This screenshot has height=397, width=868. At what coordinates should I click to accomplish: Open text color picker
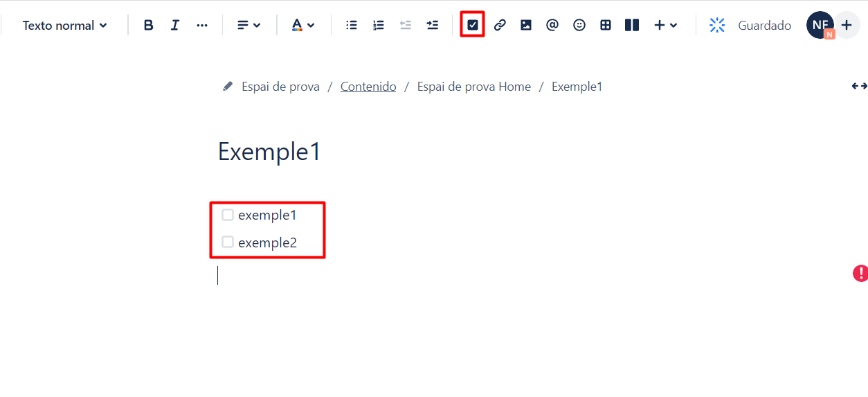click(303, 25)
